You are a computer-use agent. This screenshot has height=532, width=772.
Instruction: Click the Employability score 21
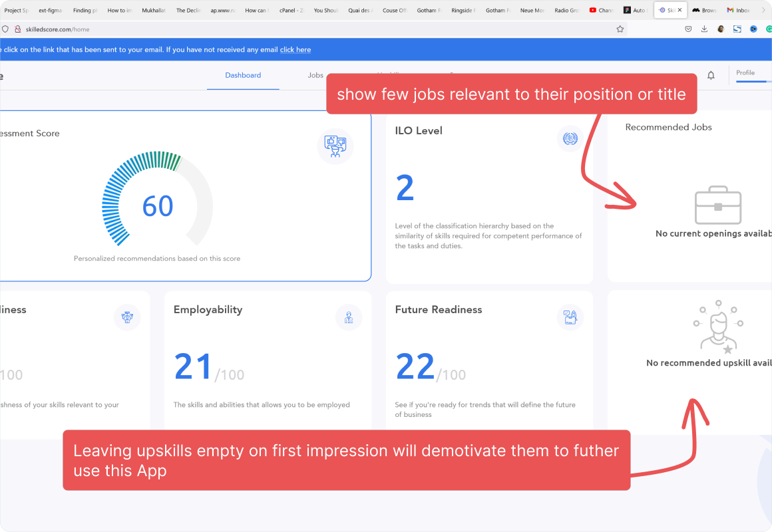pyautogui.click(x=193, y=366)
